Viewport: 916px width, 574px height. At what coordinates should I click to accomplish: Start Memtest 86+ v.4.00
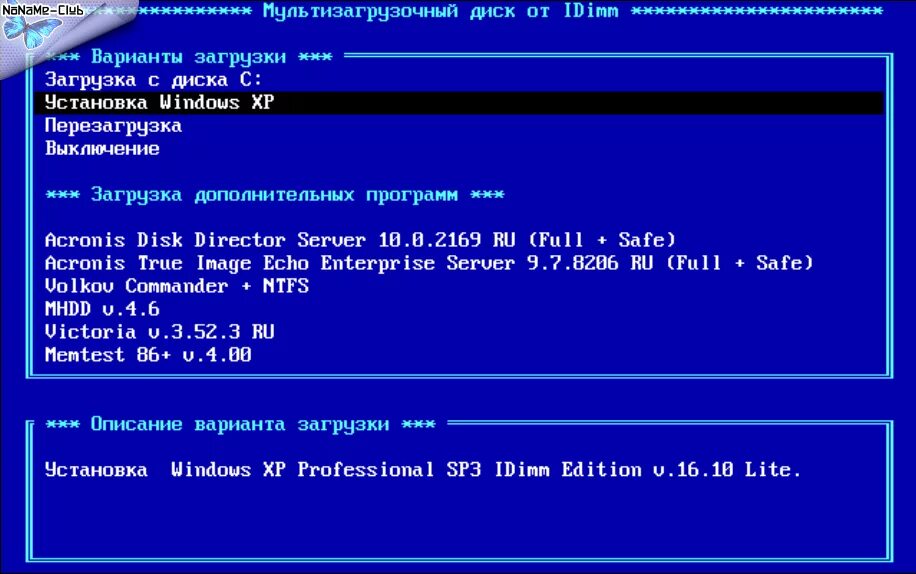point(148,355)
